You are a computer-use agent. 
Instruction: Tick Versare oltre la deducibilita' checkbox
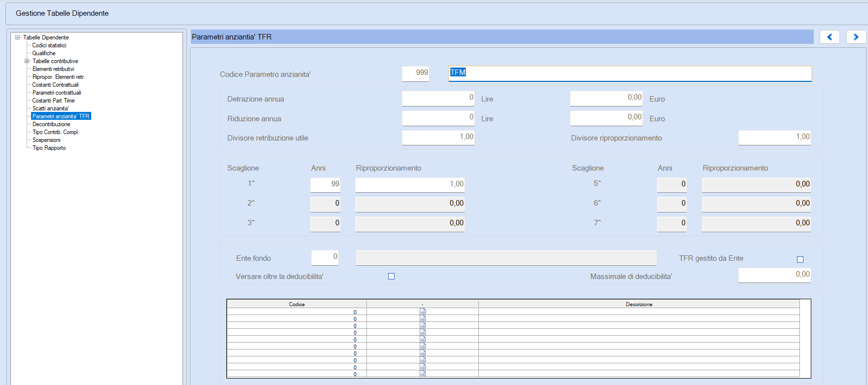pyautogui.click(x=391, y=277)
